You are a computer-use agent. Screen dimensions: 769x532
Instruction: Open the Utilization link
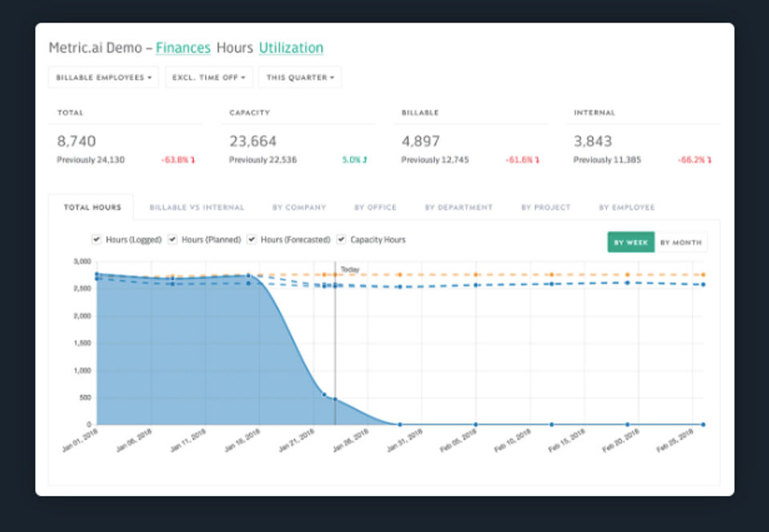(291, 48)
